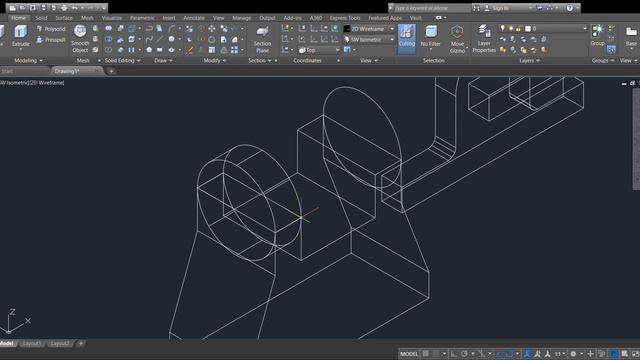The width and height of the screenshot is (640, 360).
Task: Click the keyword search input field
Action: click(431, 8)
